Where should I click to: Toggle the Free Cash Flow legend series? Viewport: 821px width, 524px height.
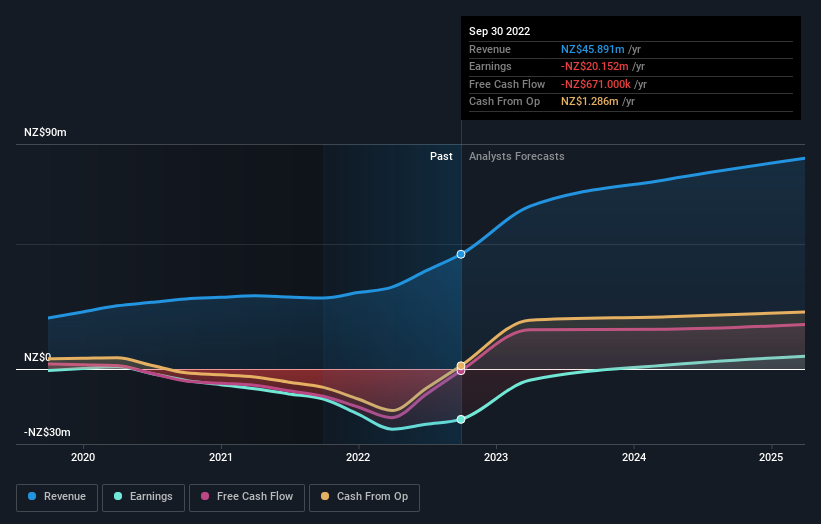tap(247, 497)
